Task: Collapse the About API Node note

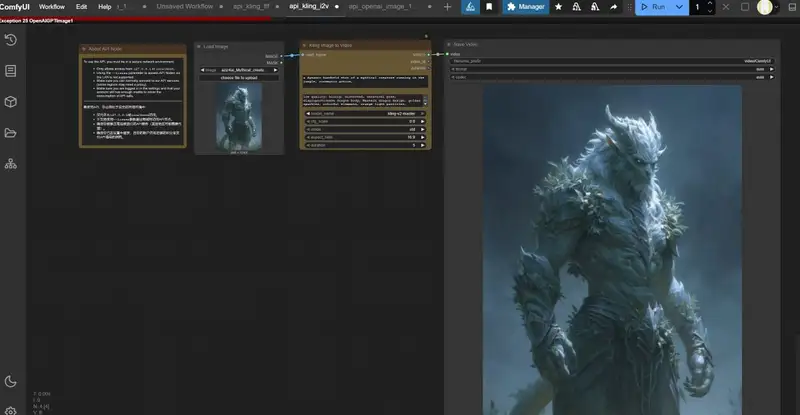Action: coord(84,49)
